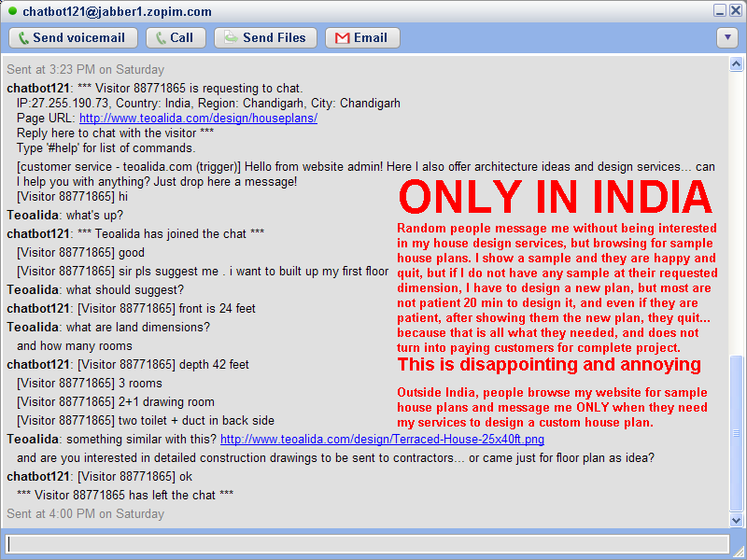This screenshot has width=747, height=560.
Task: Open the Send Files button
Action: (265, 38)
